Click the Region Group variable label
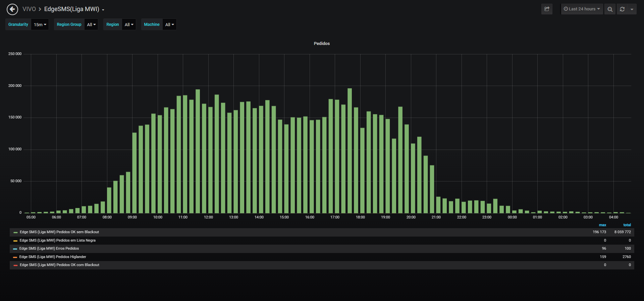644x301 pixels. pyautogui.click(x=69, y=24)
